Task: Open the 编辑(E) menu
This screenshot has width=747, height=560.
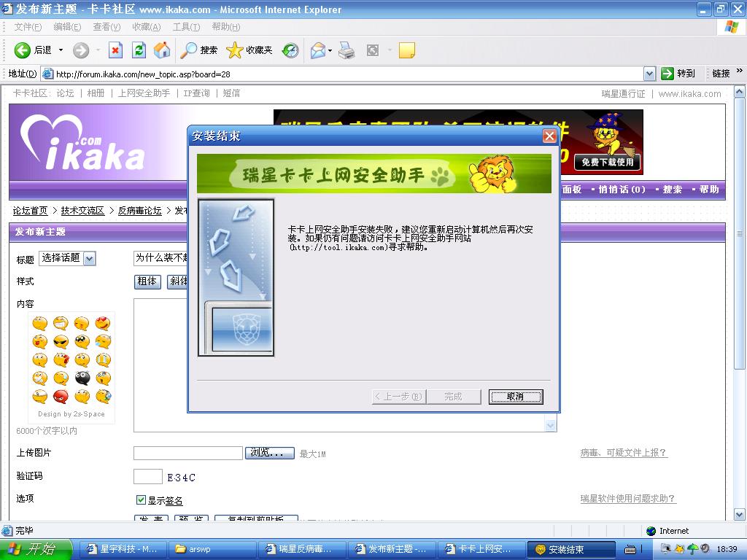Action: (x=67, y=27)
